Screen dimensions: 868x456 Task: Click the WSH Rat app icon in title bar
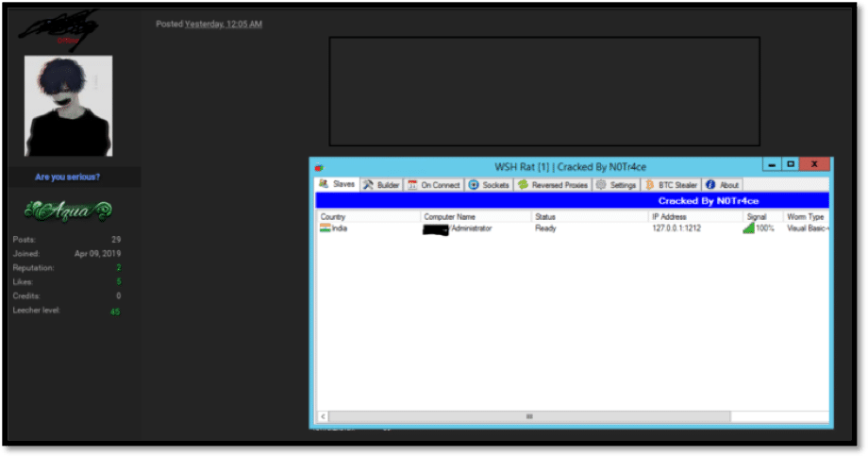tap(320, 167)
